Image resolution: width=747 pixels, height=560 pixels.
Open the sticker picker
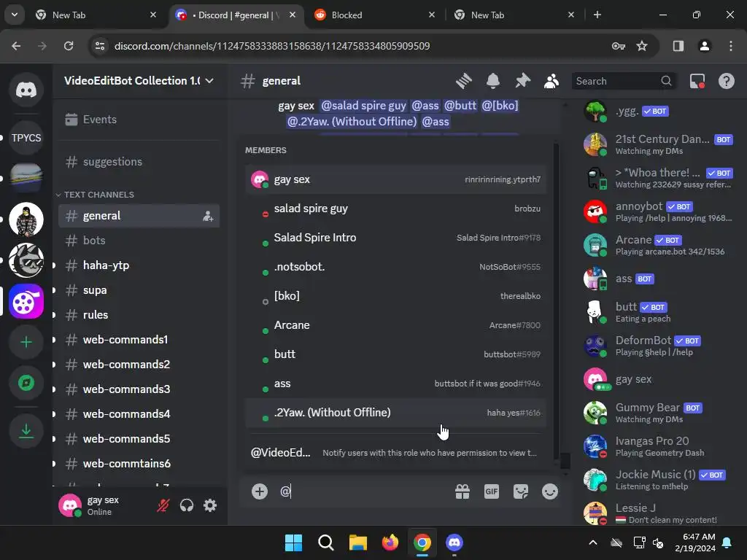[x=521, y=491]
